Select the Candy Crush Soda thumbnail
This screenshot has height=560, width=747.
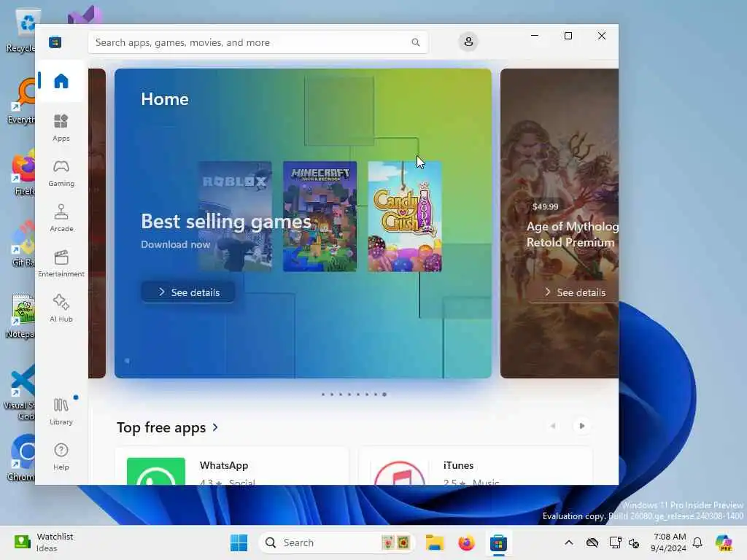click(404, 216)
